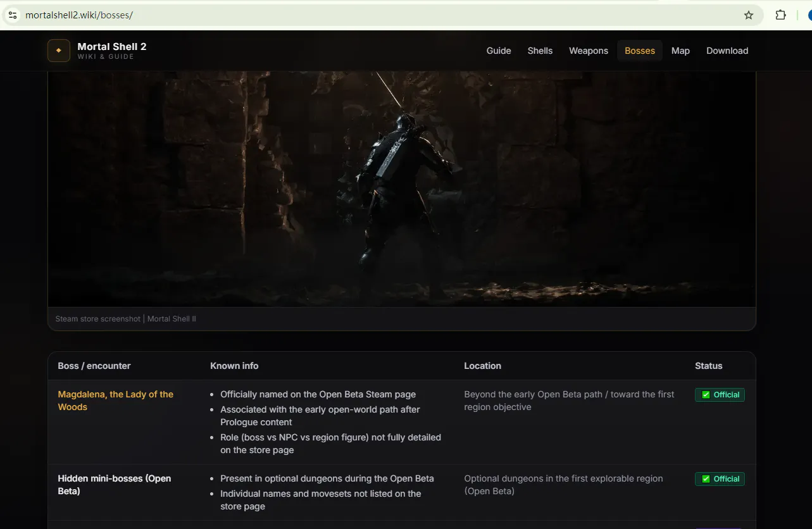The width and height of the screenshot is (812, 529).
Task: Click the Official badge in Magdalena row
Action: [720, 395]
